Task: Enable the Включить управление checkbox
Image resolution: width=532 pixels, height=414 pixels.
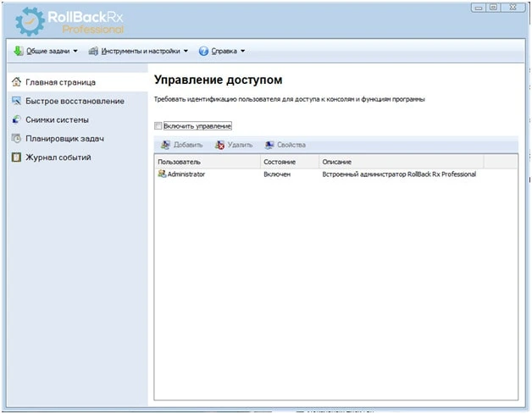Action: (x=158, y=126)
